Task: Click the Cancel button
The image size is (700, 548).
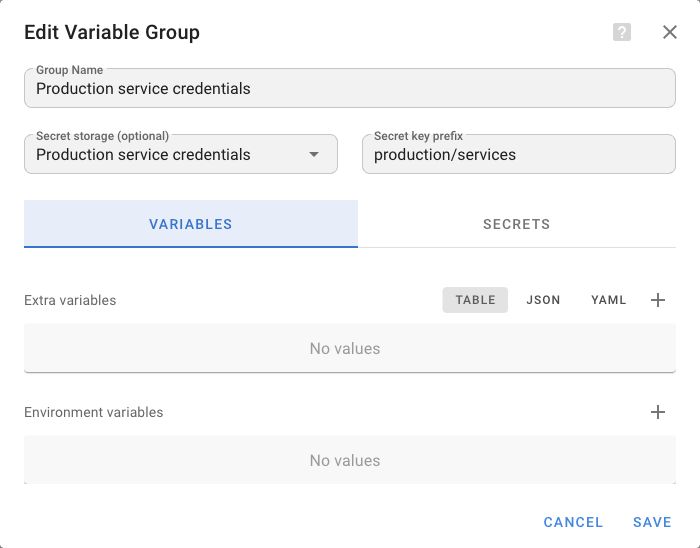Action: pyautogui.click(x=573, y=522)
